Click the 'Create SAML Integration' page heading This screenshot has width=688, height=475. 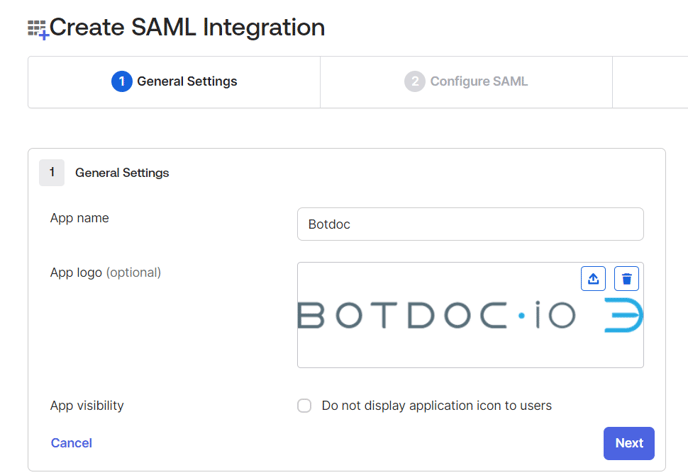pos(187,28)
